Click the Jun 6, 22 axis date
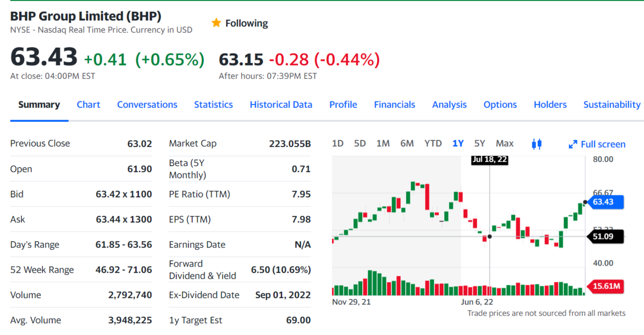 pyautogui.click(x=476, y=302)
